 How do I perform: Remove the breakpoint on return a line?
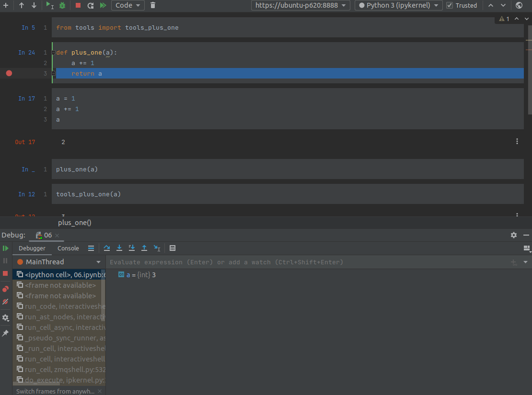pos(9,73)
